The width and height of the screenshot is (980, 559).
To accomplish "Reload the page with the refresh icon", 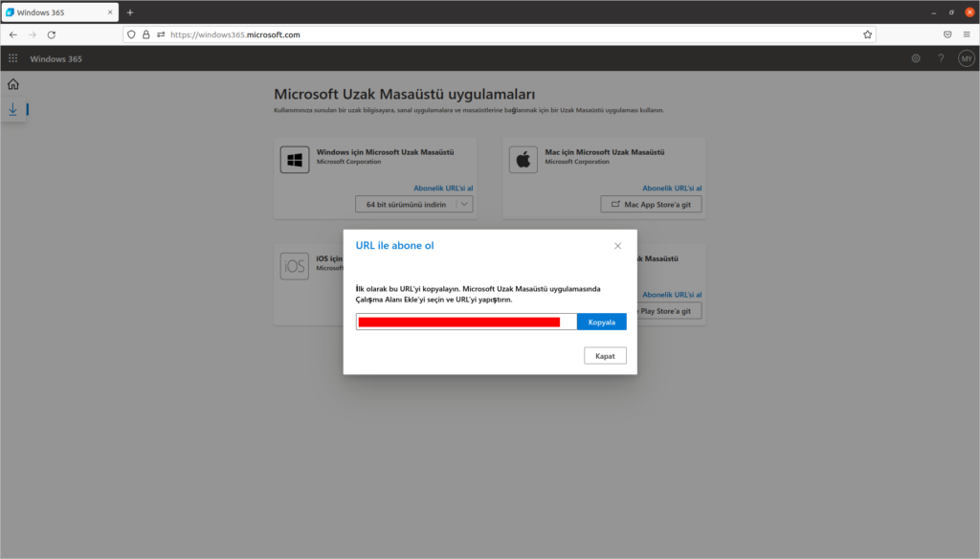I will point(52,35).
